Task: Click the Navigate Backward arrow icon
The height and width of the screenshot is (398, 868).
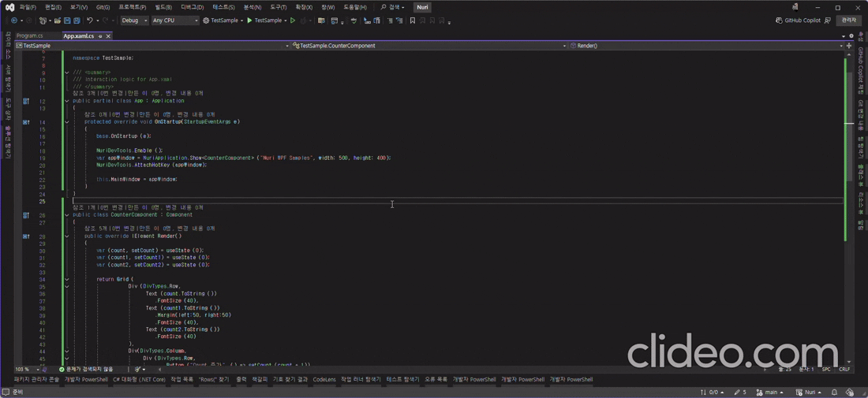Action: [14, 20]
